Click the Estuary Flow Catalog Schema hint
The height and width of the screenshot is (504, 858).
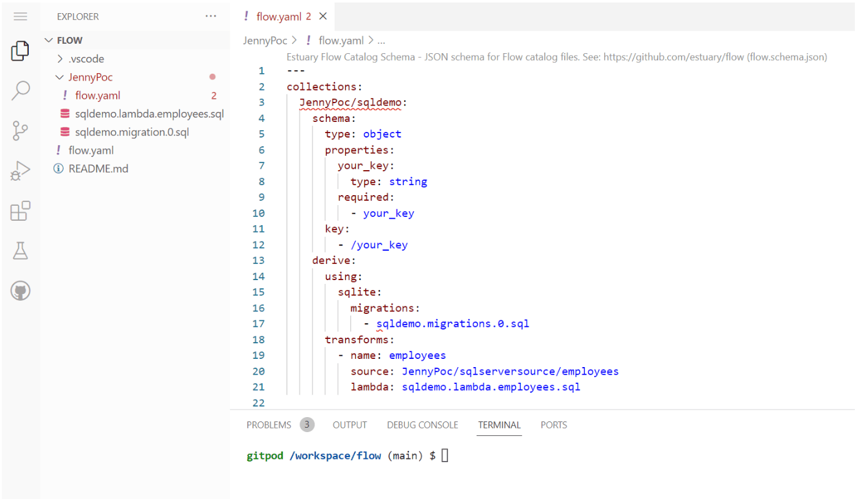coord(557,57)
